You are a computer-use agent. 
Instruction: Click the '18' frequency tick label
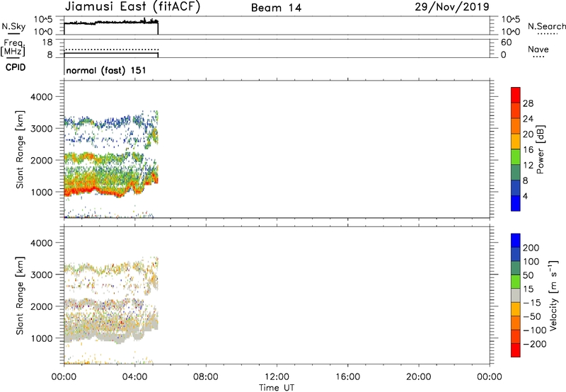point(47,42)
